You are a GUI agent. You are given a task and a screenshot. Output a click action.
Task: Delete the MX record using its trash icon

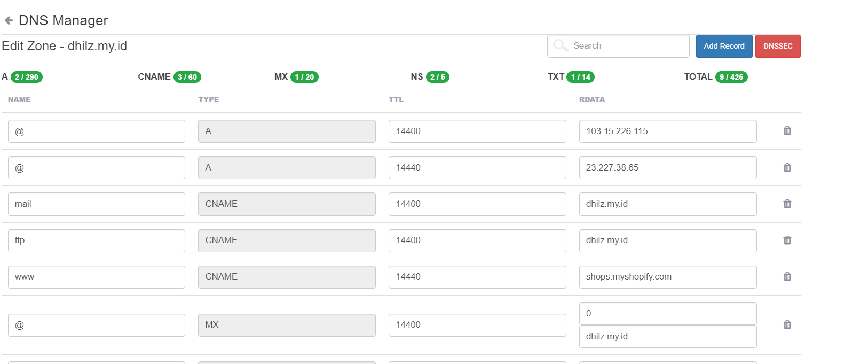pos(787,324)
